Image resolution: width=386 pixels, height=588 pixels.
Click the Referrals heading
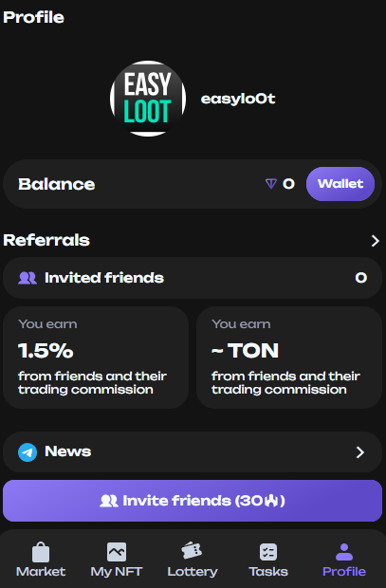tap(46, 240)
